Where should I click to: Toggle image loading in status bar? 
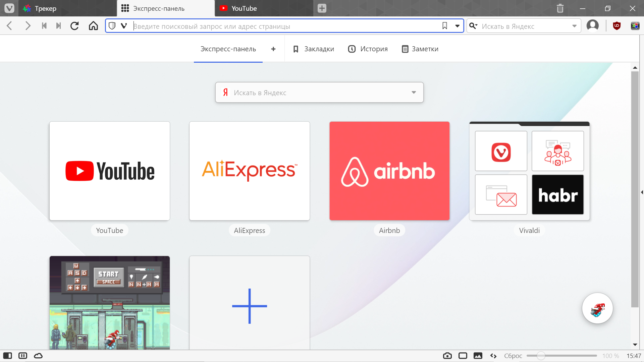[x=478, y=356]
